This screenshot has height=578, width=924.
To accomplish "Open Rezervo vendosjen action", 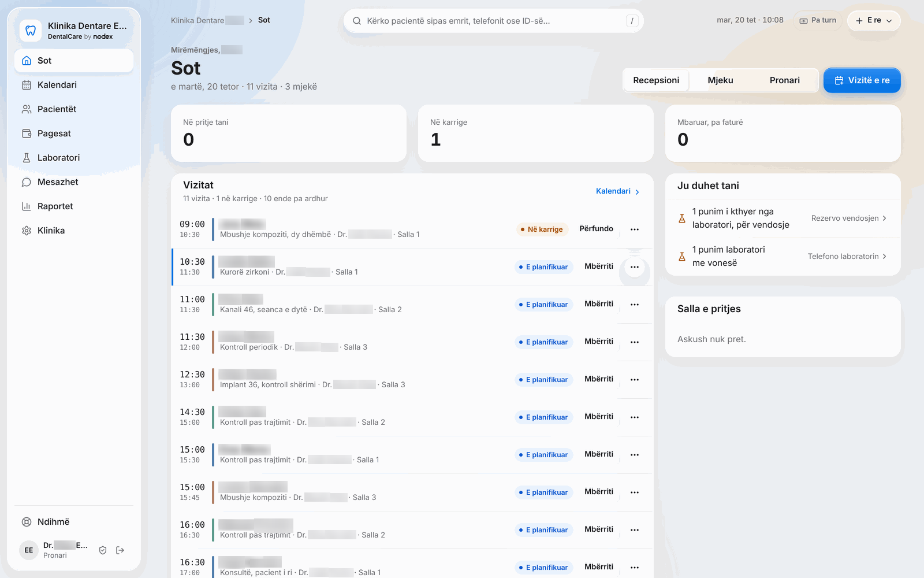I will click(x=849, y=218).
